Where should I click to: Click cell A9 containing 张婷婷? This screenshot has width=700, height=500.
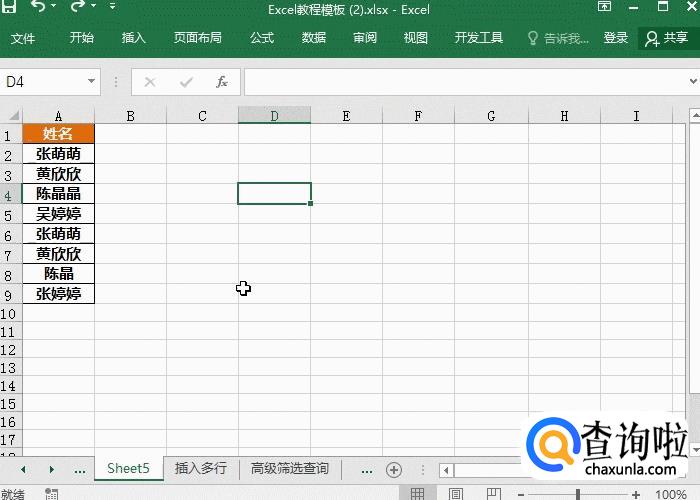point(58,294)
